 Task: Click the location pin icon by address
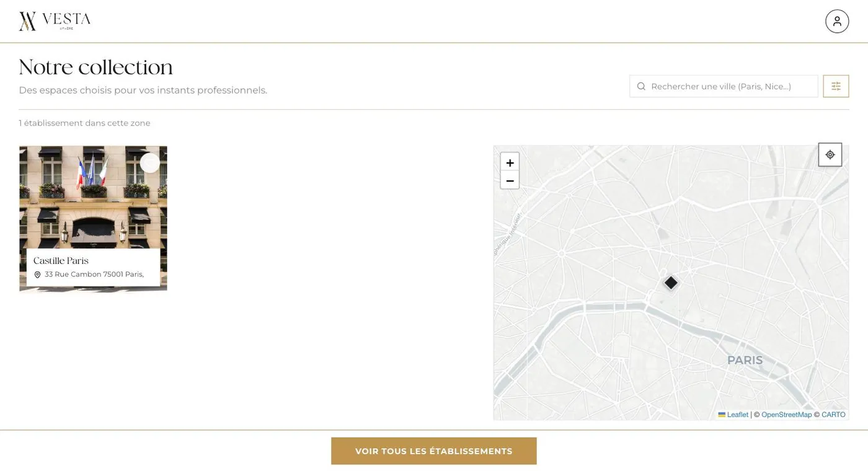(37, 275)
